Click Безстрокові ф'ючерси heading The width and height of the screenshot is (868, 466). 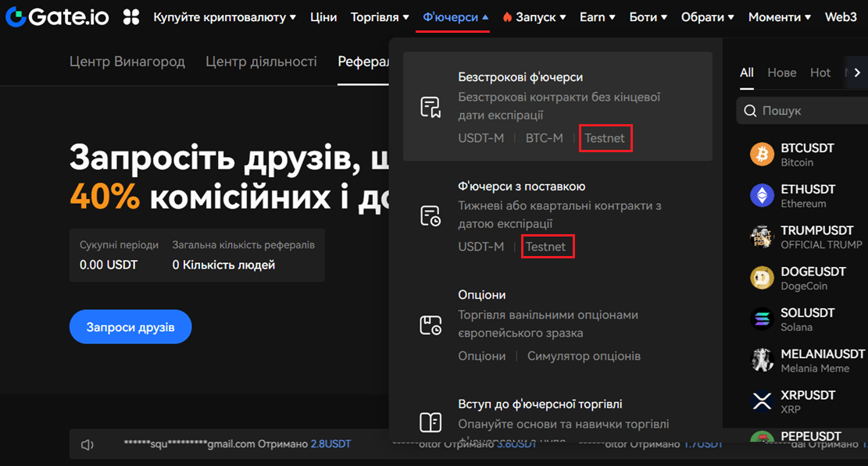[520, 77]
